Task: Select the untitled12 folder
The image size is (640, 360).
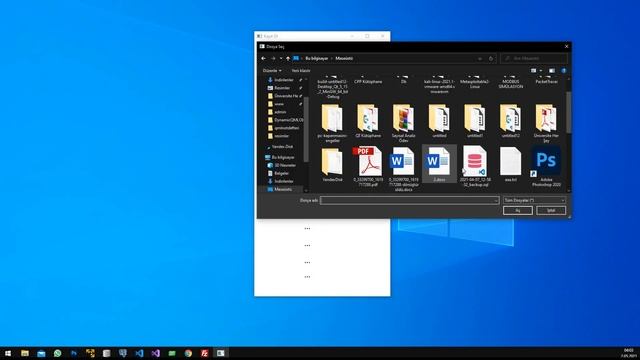Action: coord(510,121)
